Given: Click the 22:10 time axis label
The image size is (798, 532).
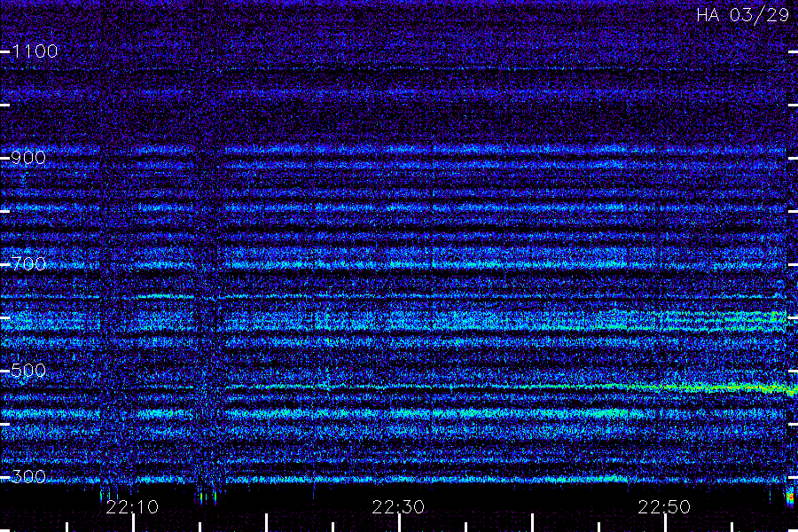Looking at the screenshot, I should coord(132,507).
